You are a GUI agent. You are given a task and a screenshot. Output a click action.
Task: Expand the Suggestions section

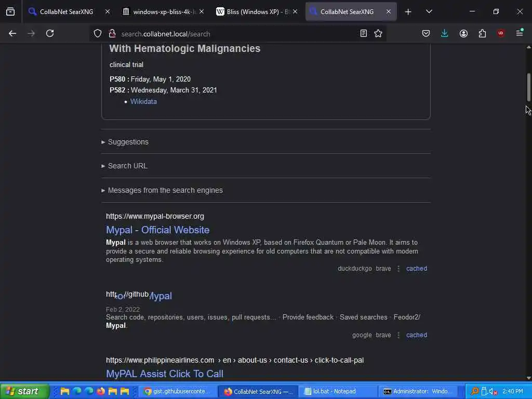click(128, 142)
